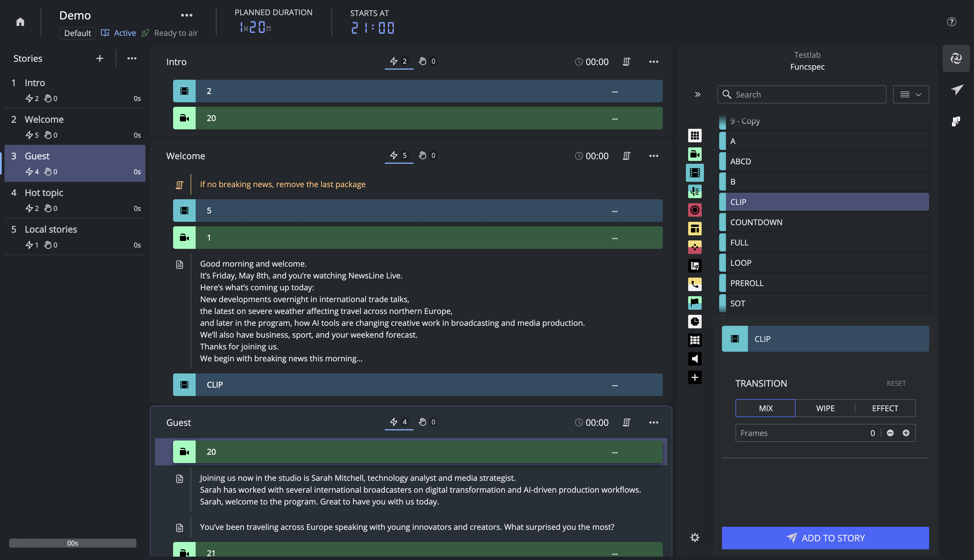Click the PLANNED DURATION 1H20M value
Screen dimensions: 974x560
pos(255,27)
